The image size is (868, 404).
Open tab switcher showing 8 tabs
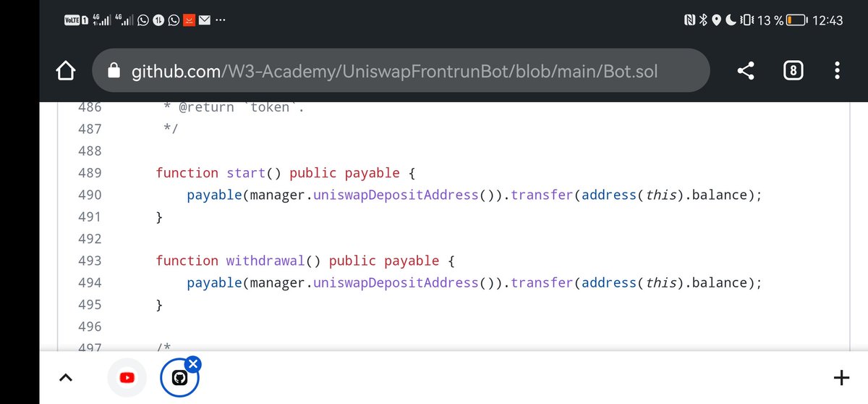pos(793,70)
